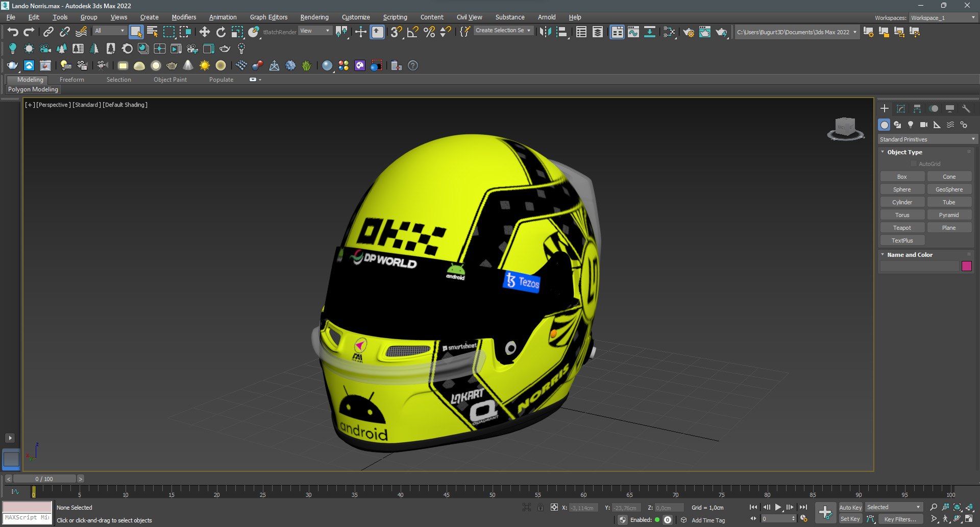Open the Material Editor icon

pos(669,32)
